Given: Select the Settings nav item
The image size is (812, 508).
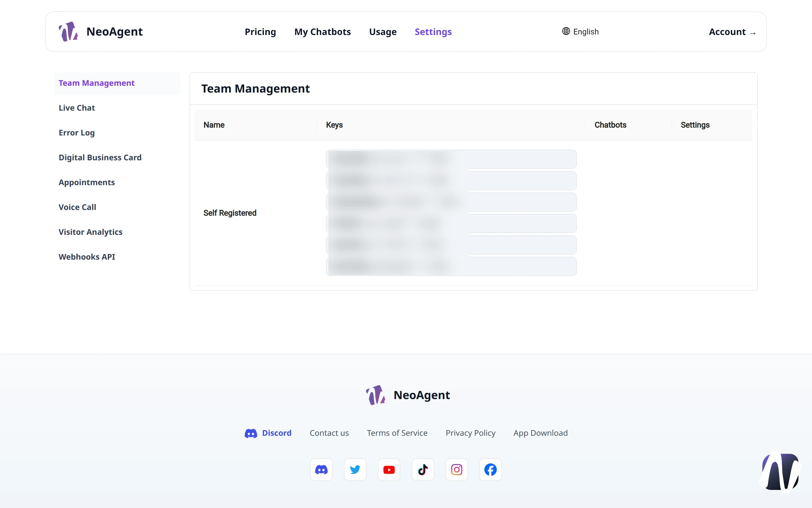Looking at the screenshot, I should (433, 32).
